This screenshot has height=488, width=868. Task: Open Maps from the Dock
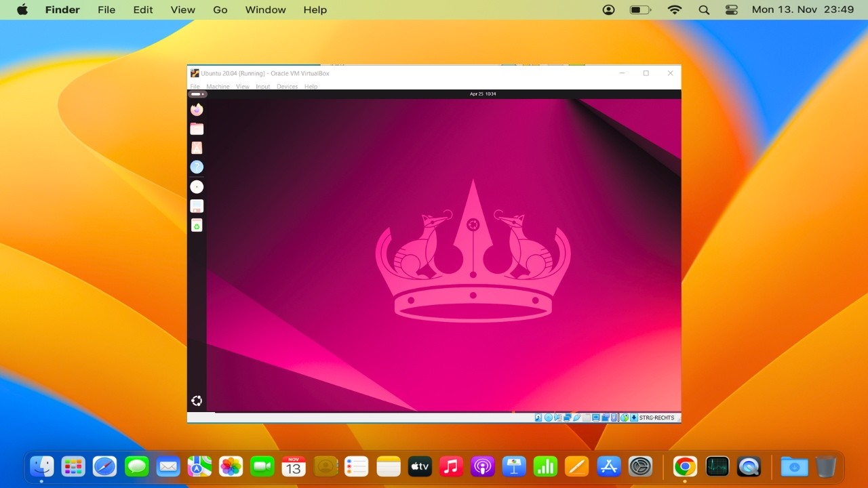pos(199,466)
